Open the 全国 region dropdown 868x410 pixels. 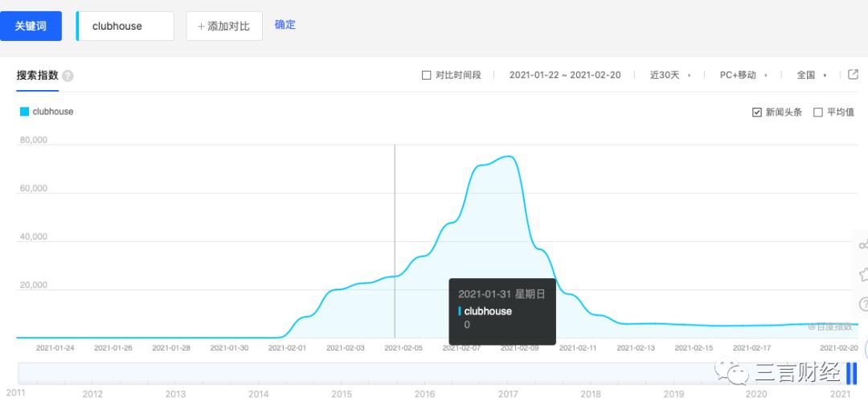pyautogui.click(x=811, y=75)
